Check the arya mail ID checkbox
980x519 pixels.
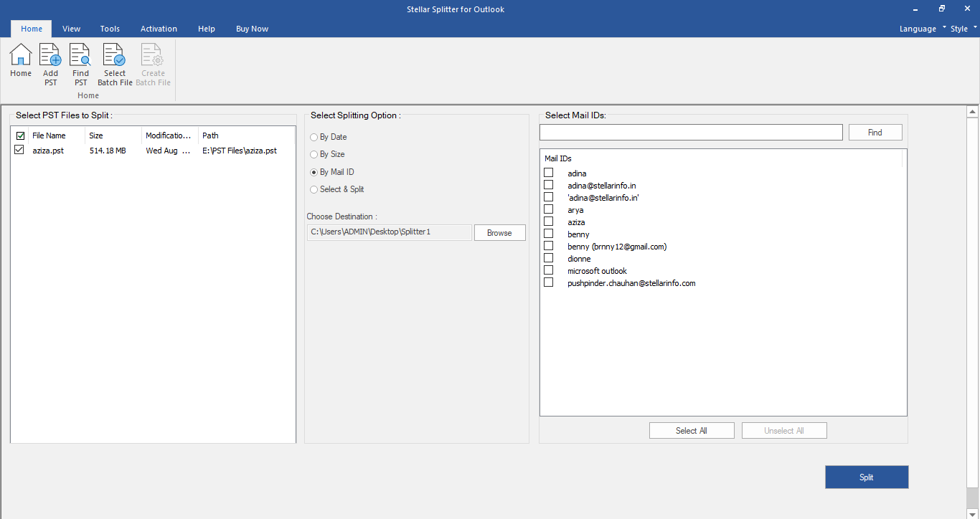[x=549, y=209]
